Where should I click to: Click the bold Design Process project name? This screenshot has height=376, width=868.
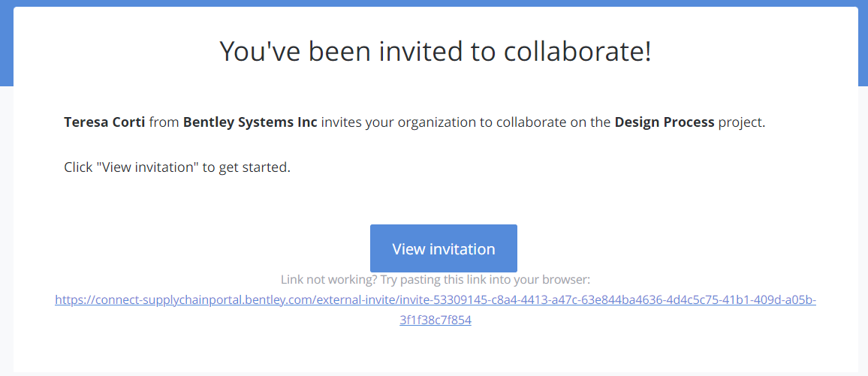(x=665, y=122)
